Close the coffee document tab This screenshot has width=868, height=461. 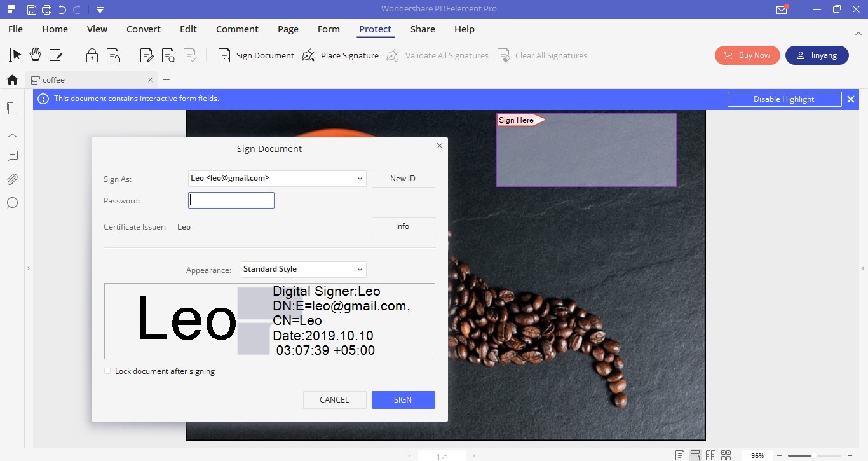[150, 80]
